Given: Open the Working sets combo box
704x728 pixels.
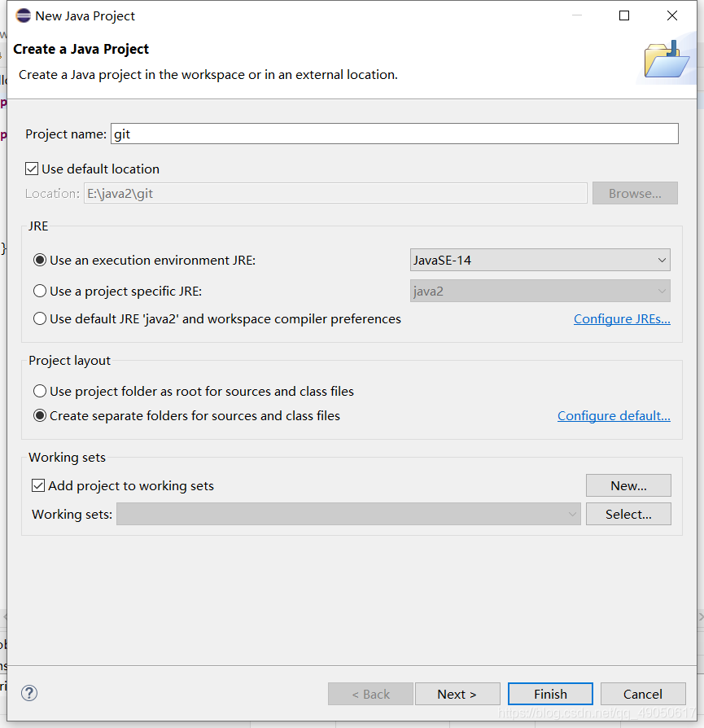Looking at the screenshot, I should (348, 514).
